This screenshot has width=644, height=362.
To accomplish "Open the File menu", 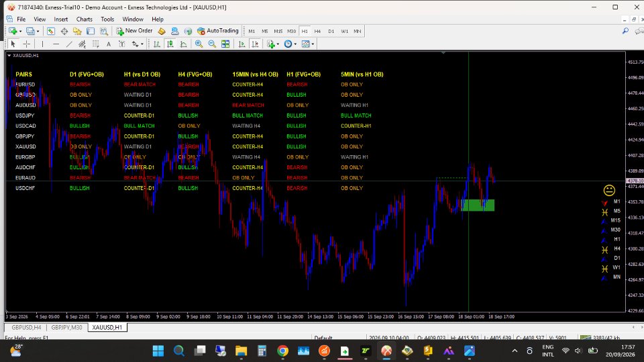I will [x=21, y=19].
